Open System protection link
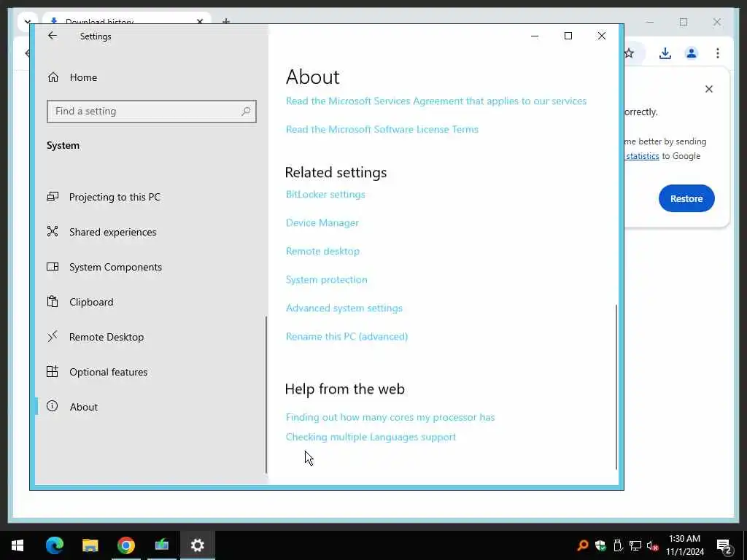Viewport: 747px width, 560px height. [326, 279]
